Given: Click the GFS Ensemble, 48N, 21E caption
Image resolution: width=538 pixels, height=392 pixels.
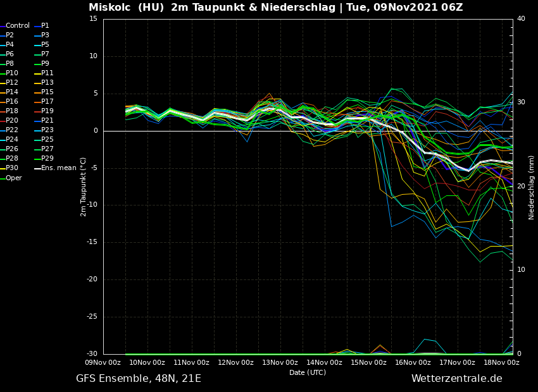Looking at the screenshot, I should coord(139,379).
